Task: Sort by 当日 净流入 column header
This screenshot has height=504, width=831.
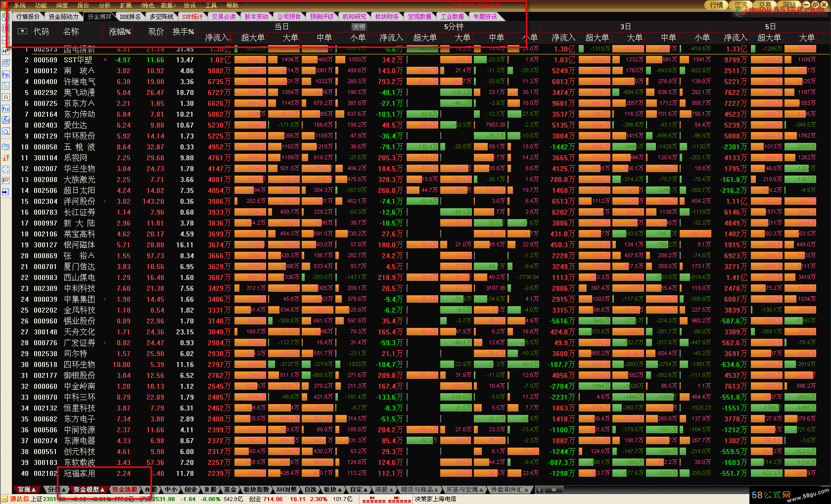Action: [x=217, y=38]
